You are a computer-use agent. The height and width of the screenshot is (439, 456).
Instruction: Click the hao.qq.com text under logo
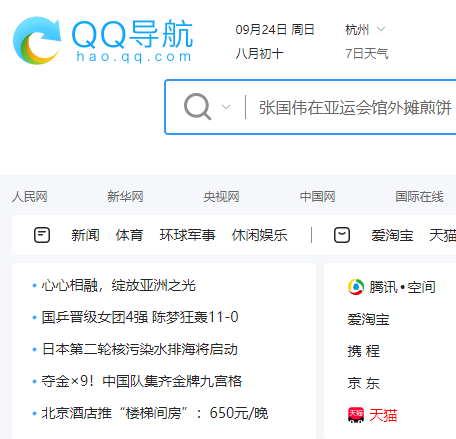(x=134, y=57)
